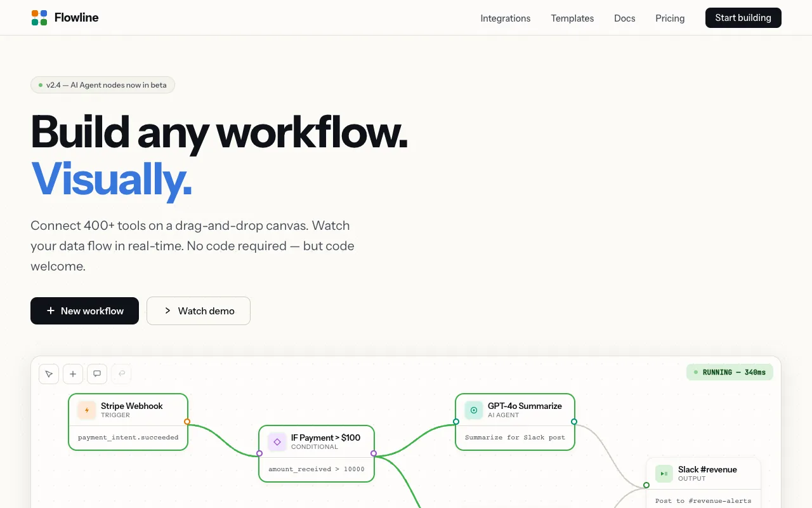Click the add node plus tool
The image size is (812, 508).
pyautogui.click(x=73, y=373)
